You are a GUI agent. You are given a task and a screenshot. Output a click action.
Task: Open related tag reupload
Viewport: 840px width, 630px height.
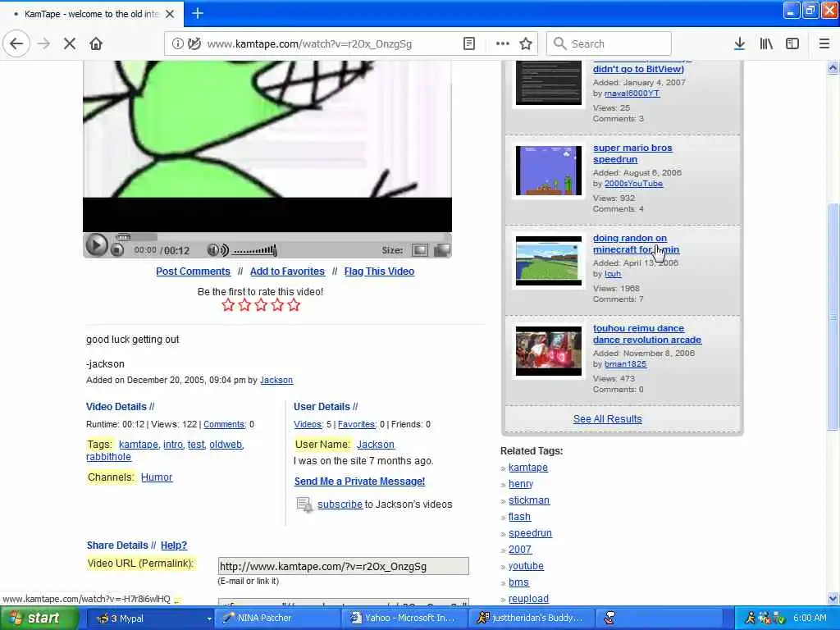point(528,599)
